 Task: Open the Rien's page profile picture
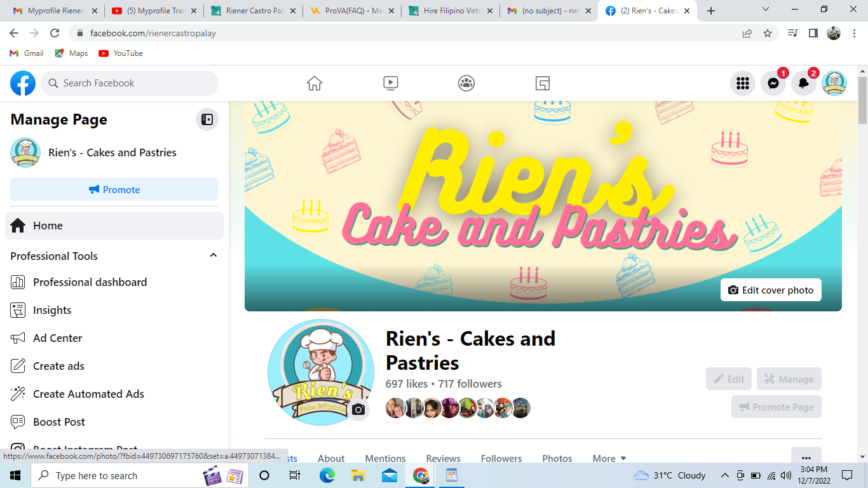[321, 372]
